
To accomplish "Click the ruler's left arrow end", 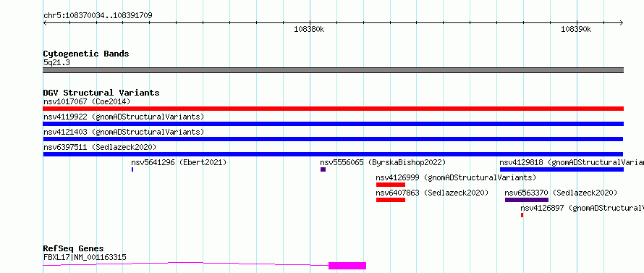I will pyautogui.click(x=45, y=22).
